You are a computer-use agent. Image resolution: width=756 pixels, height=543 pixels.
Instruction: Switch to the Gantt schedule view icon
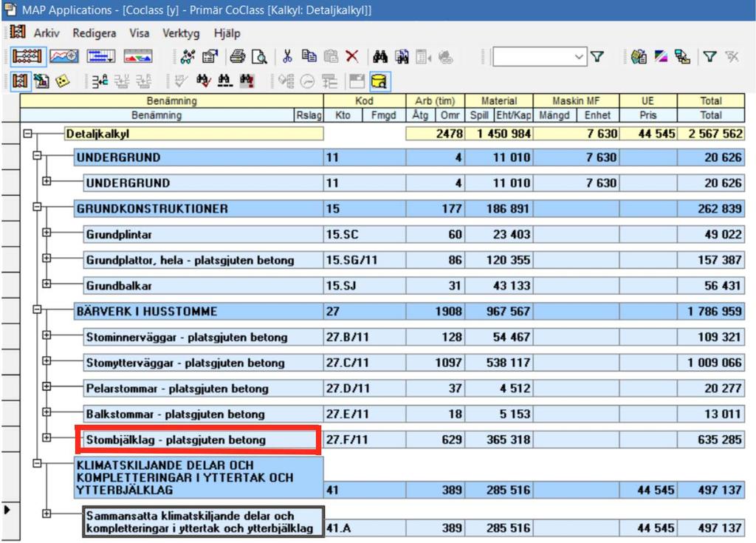[x=100, y=56]
